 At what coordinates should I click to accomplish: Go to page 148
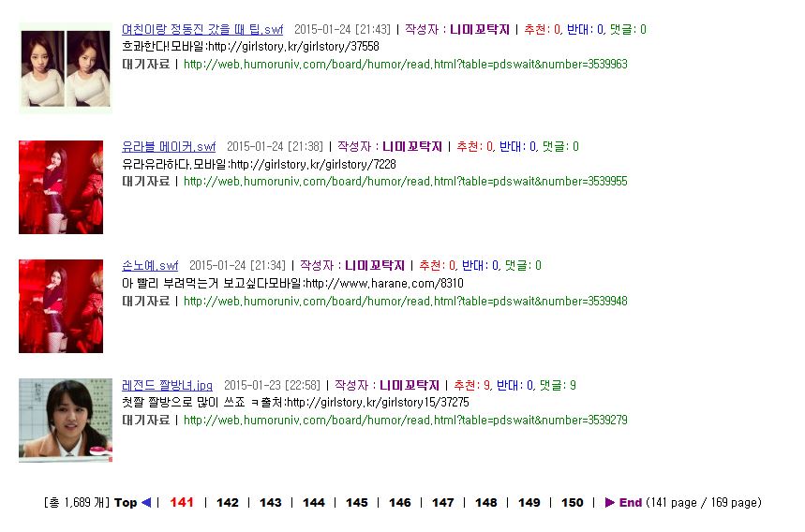click(486, 503)
